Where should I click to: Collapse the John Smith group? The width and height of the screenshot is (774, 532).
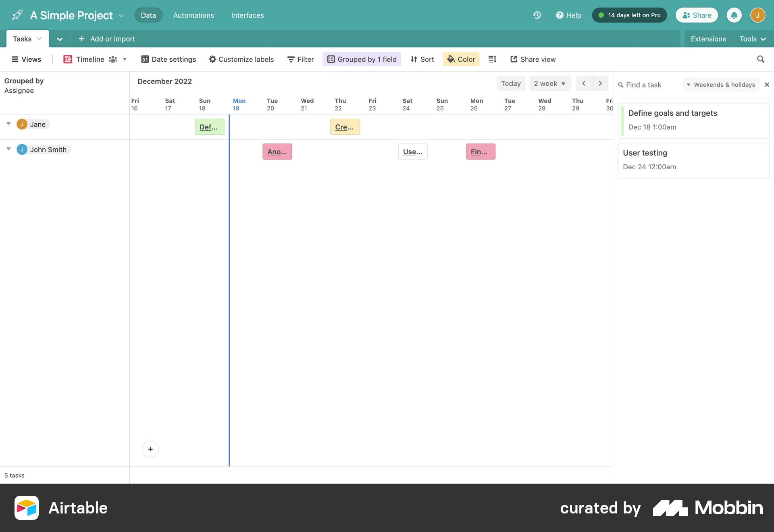pos(8,149)
